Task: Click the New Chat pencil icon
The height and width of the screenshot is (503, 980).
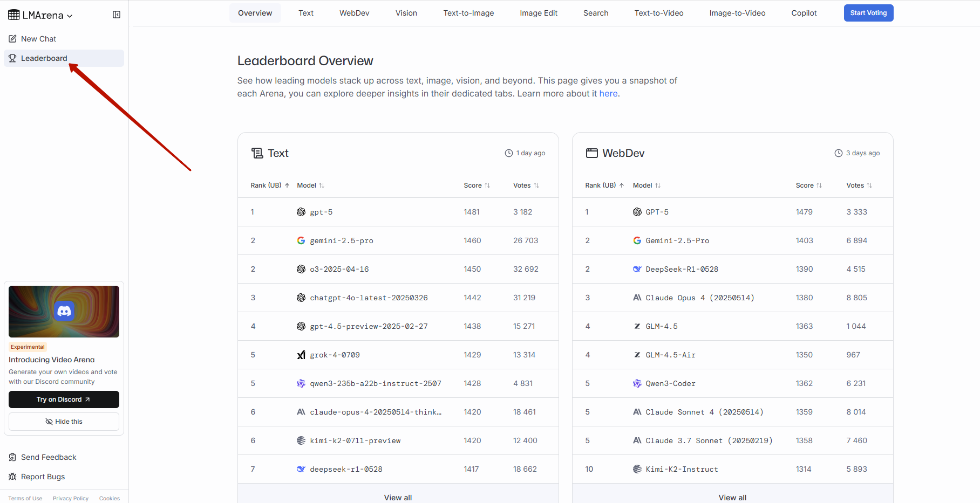Action: coord(12,39)
